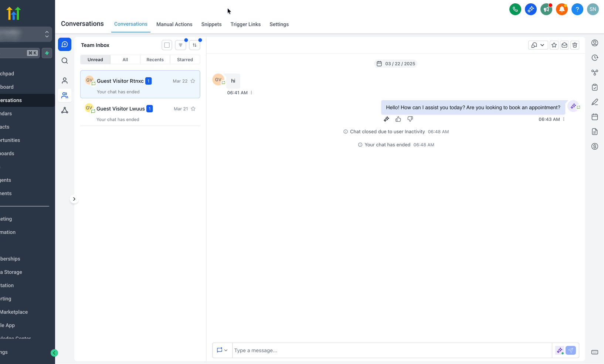The width and height of the screenshot is (604, 364).
Task: Tick the select all conversations checkbox
Action: [x=167, y=45]
